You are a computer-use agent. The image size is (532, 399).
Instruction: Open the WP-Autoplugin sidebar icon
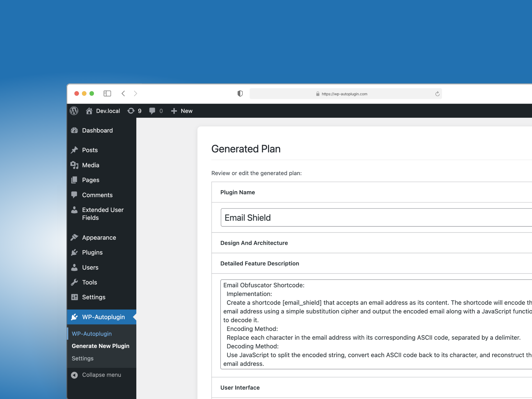[x=74, y=317]
